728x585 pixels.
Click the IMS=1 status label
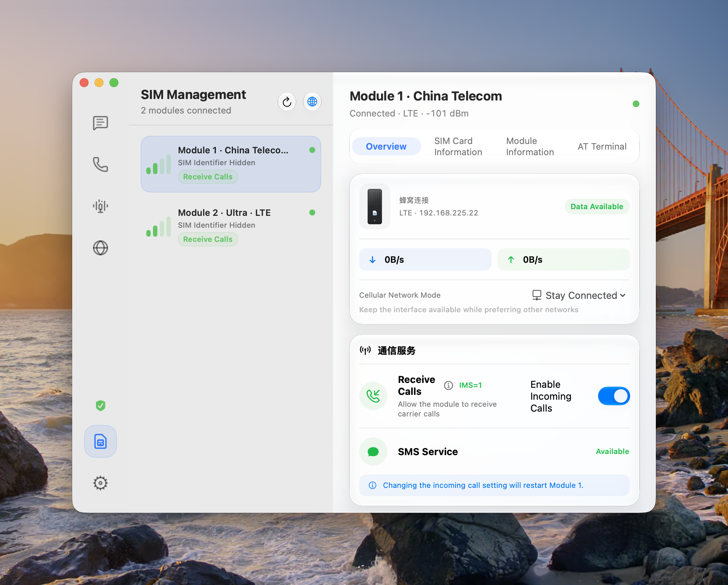(x=470, y=385)
